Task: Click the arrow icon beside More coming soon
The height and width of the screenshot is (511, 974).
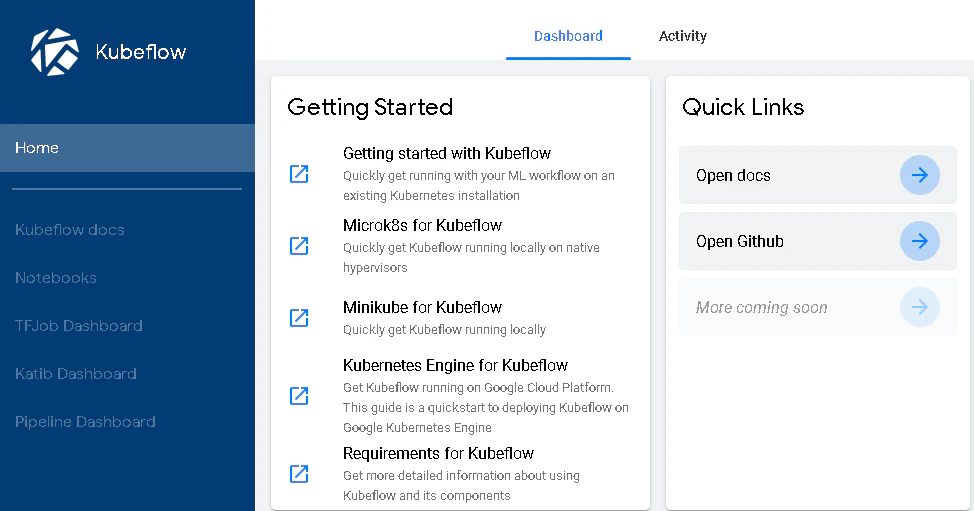Action: pyautogui.click(x=919, y=307)
